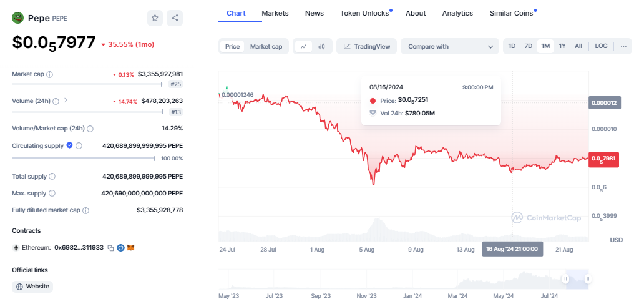Set chart range to 1M
Screen dimensions: 644x304
pos(545,46)
